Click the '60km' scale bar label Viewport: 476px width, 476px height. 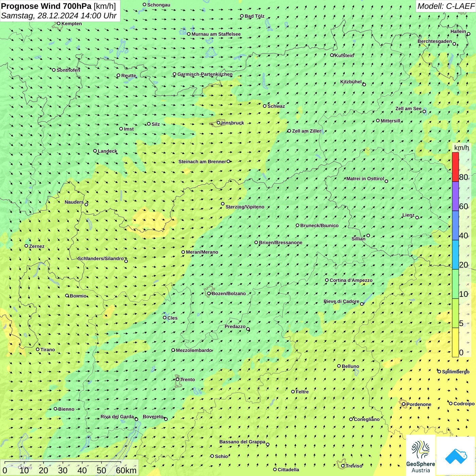tap(126, 470)
